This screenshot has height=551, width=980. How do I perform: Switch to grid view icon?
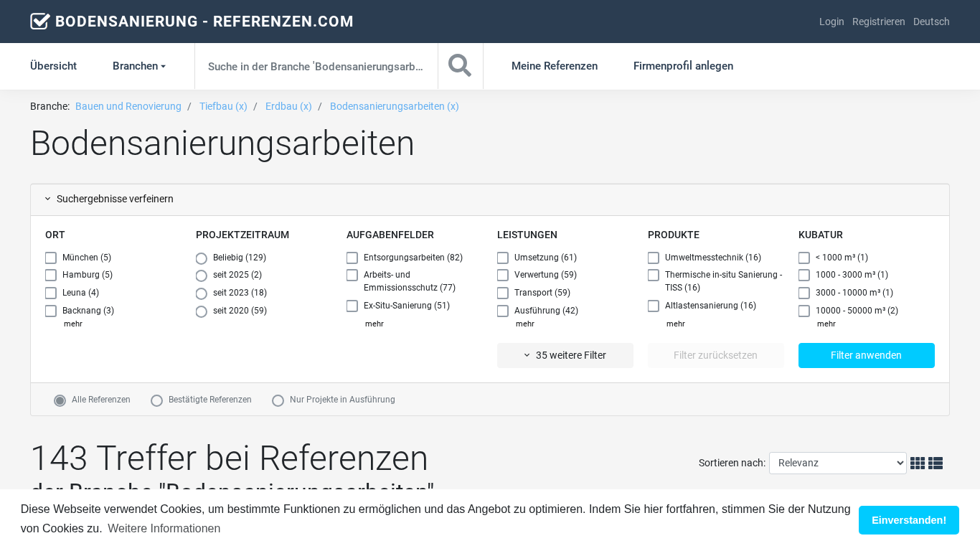917,463
